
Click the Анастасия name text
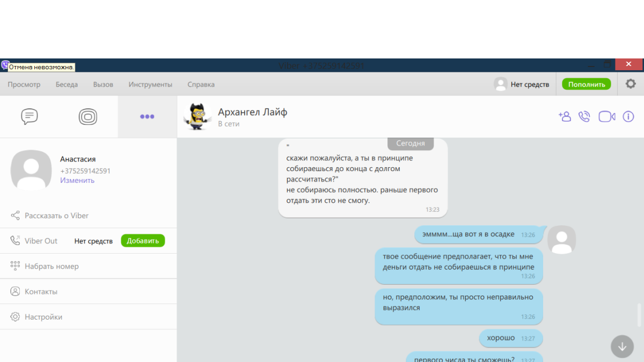coord(78,159)
